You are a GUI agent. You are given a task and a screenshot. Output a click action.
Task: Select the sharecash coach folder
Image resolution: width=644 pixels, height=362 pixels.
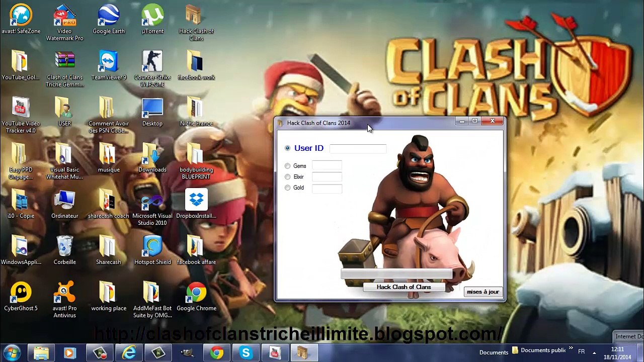pyautogui.click(x=108, y=205)
